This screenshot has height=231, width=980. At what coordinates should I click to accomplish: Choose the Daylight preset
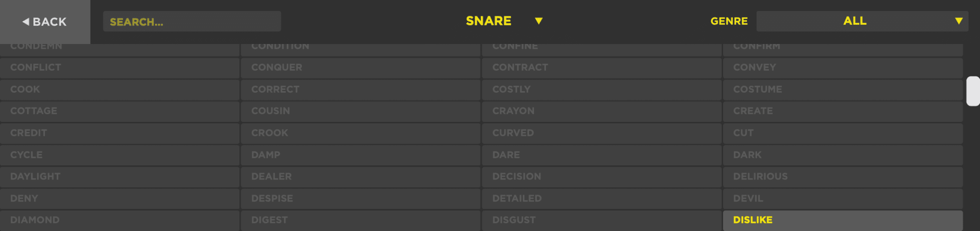(x=120, y=176)
